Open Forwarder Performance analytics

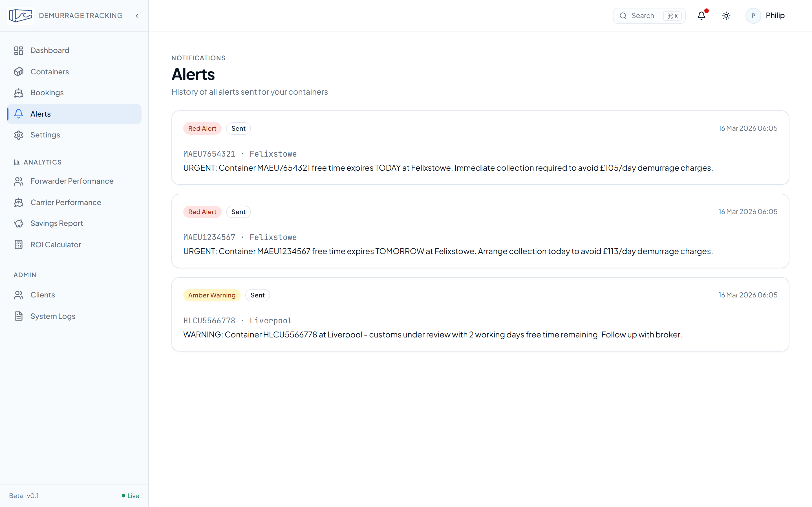(x=72, y=181)
